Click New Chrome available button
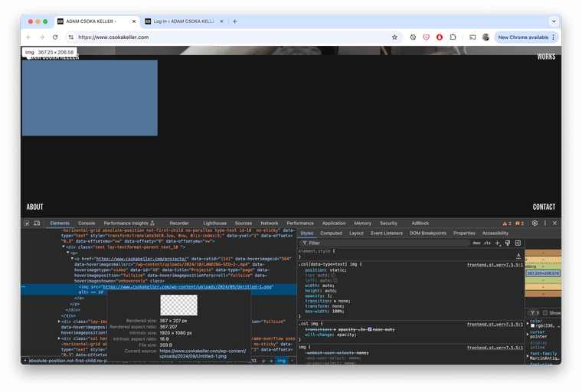This screenshot has height=392, width=582. point(526,37)
